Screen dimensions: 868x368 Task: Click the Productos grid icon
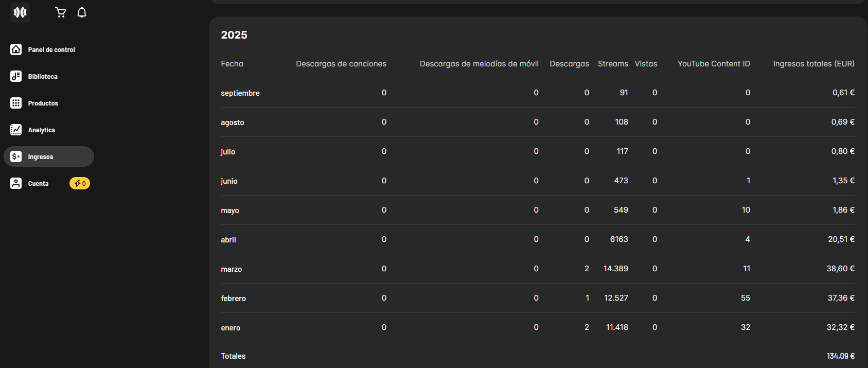coord(16,103)
